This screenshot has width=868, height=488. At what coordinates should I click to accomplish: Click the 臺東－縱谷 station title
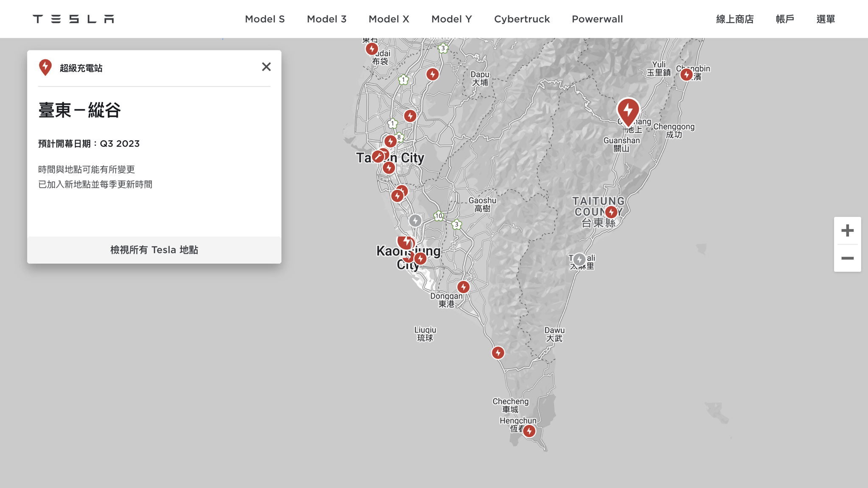click(x=80, y=110)
